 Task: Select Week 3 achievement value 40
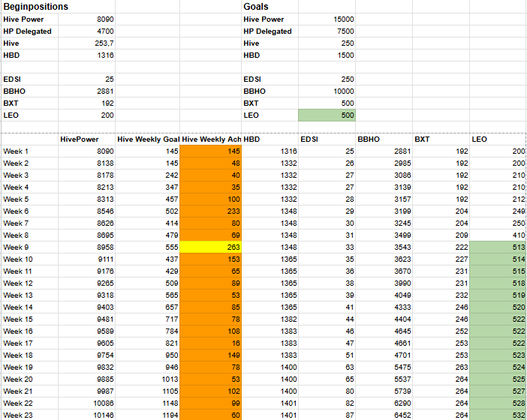pos(210,175)
